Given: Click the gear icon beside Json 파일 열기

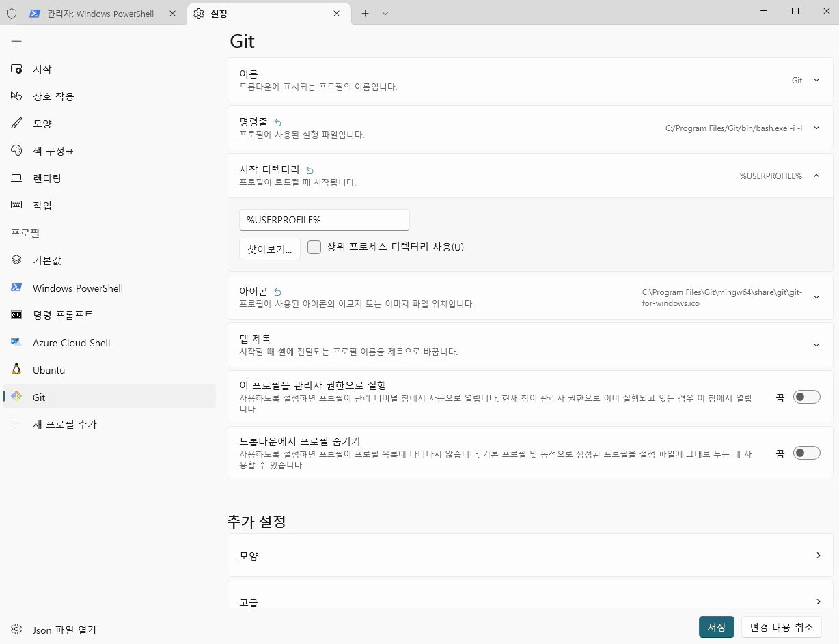Looking at the screenshot, I should tap(16, 630).
